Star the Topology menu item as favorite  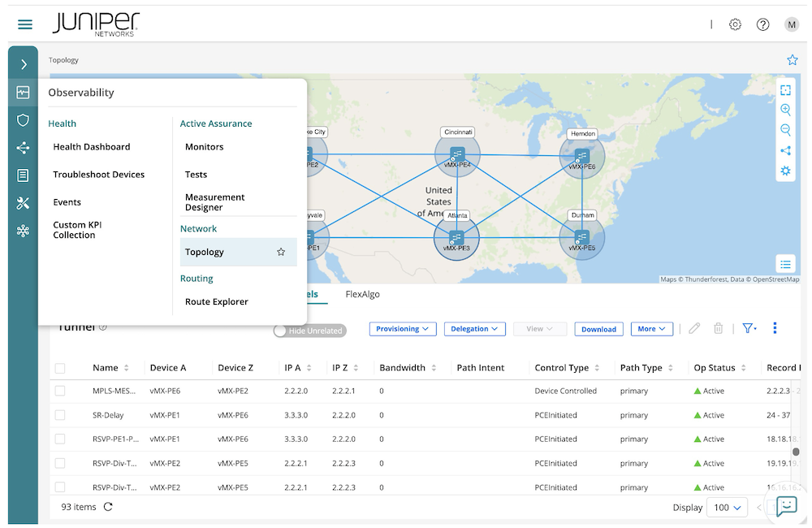(x=281, y=252)
